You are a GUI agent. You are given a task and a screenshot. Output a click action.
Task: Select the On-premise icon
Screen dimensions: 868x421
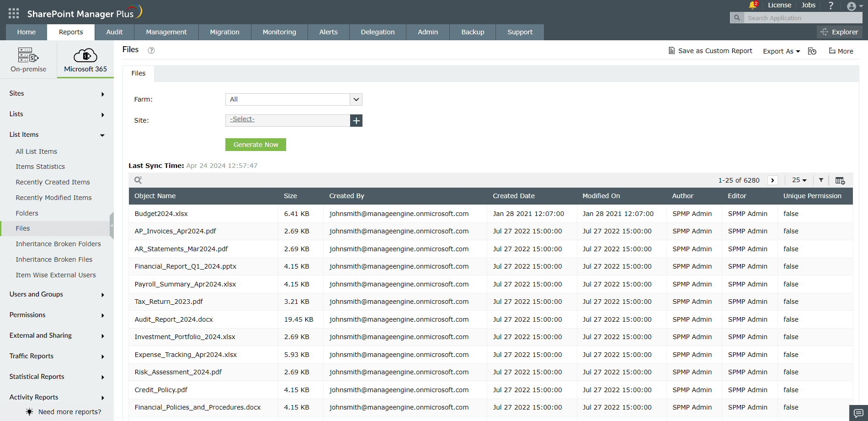point(28,56)
